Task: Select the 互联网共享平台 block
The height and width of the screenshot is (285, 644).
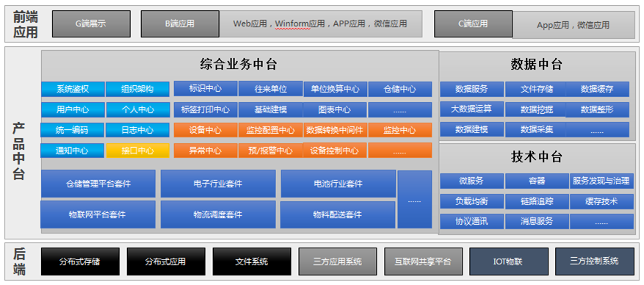Action: tap(423, 261)
